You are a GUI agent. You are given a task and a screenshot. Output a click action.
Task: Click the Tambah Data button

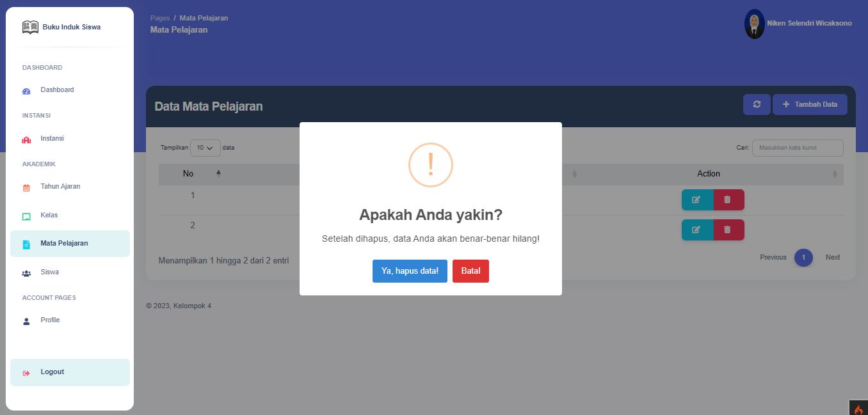pos(810,105)
